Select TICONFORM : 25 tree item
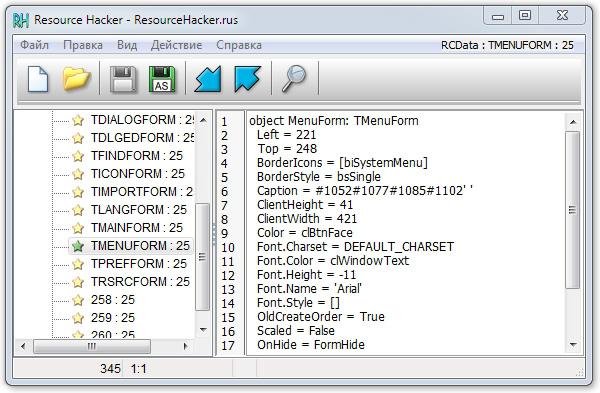The width and height of the screenshot is (600, 393). [x=138, y=174]
